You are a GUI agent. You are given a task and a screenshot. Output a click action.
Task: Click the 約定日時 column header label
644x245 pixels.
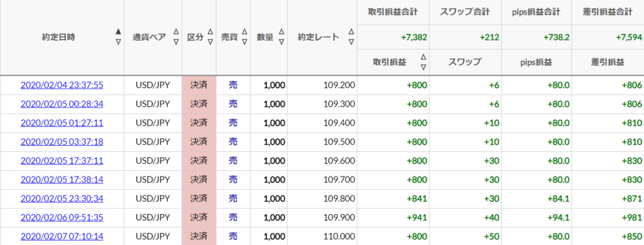[58, 37]
